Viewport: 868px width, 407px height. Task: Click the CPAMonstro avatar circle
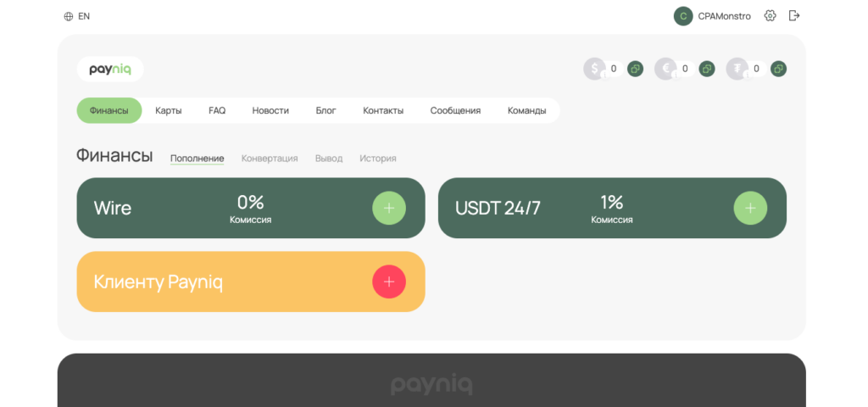tap(683, 16)
